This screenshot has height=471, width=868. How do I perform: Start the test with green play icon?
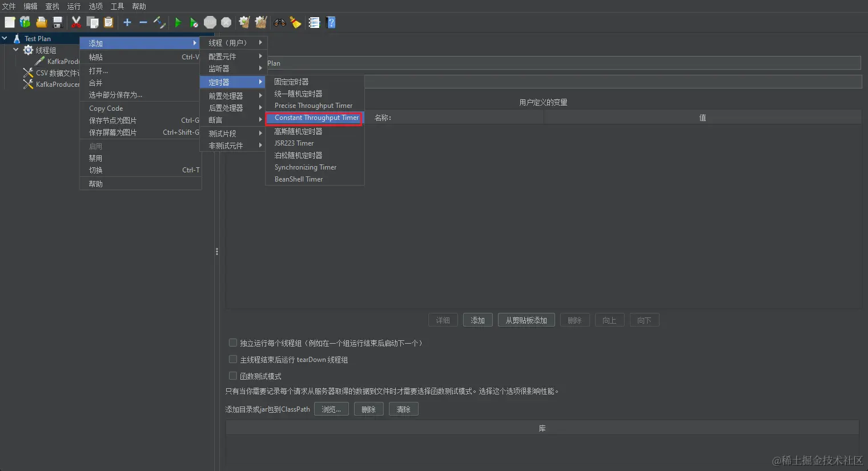tap(178, 22)
